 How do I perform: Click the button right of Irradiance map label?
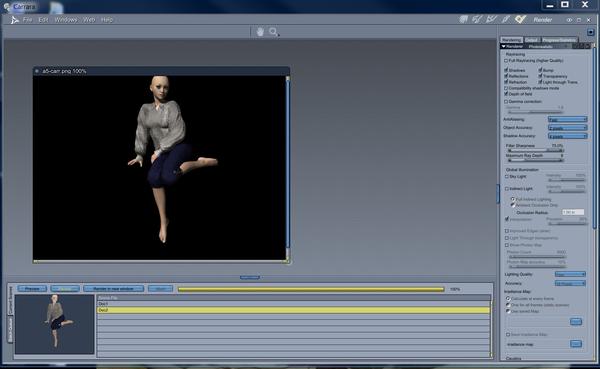(x=576, y=344)
